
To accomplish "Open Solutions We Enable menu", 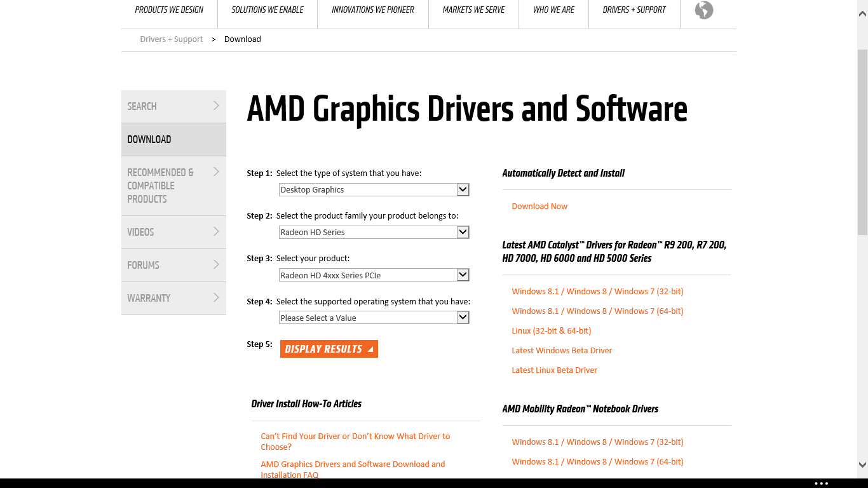I will point(268,10).
